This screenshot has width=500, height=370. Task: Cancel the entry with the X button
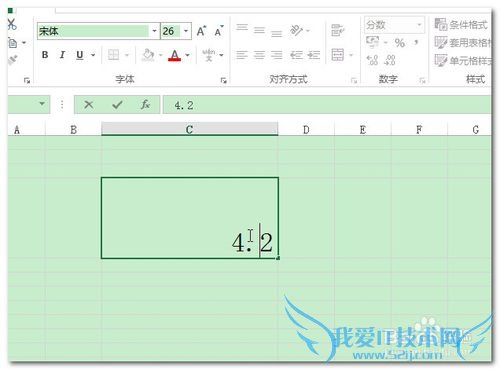[x=89, y=105]
